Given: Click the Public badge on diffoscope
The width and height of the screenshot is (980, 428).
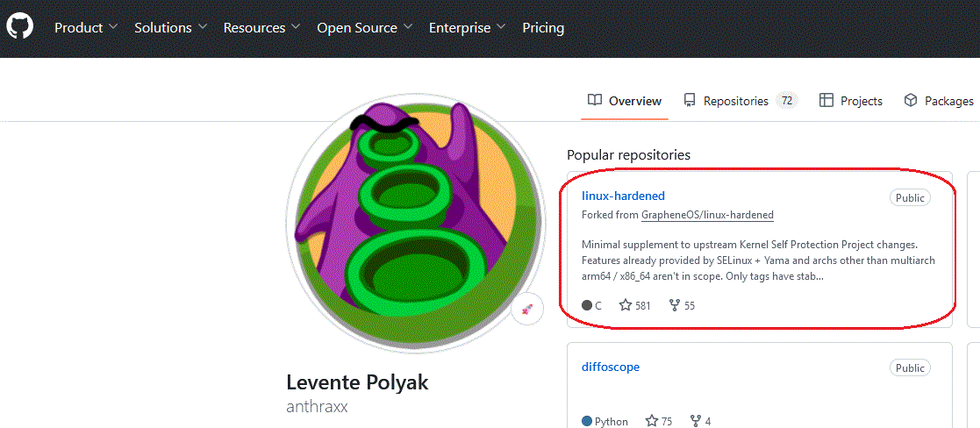Looking at the screenshot, I should tap(910, 368).
